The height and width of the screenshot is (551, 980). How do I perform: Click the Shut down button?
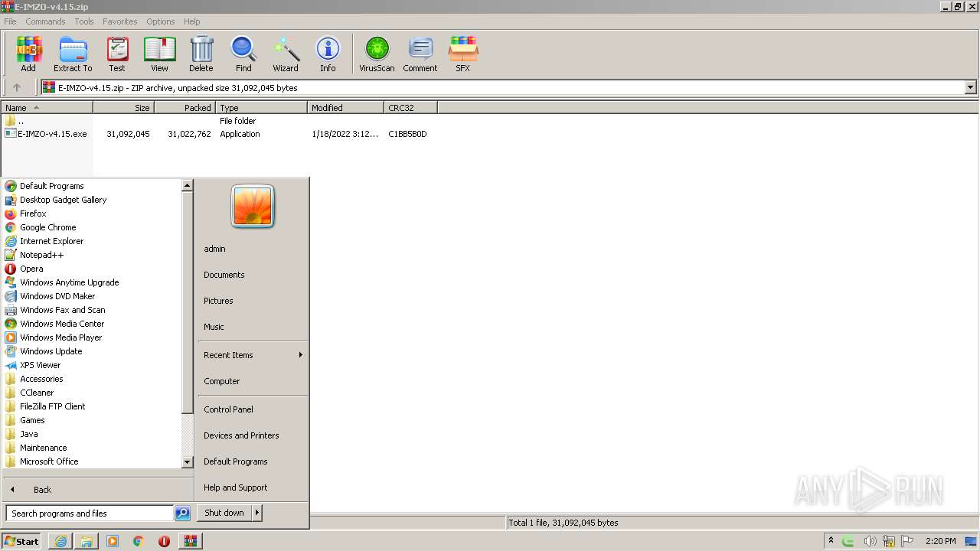click(224, 513)
